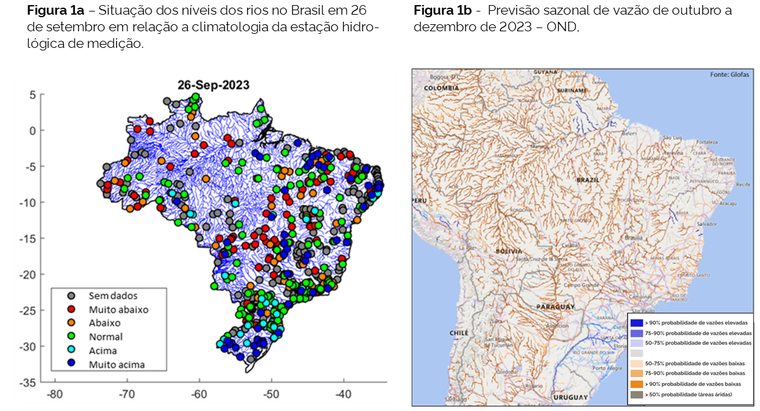The width and height of the screenshot is (760, 411).
Task: Click the 'BOLIVIA' country label on map
Action: (x=509, y=251)
